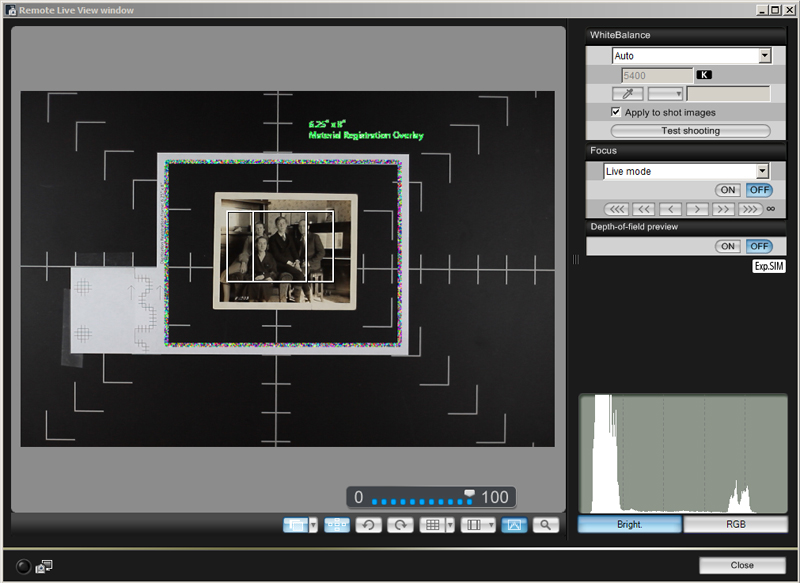The width and height of the screenshot is (800, 583).
Task: Switch histogram to RGB tab
Action: point(735,524)
